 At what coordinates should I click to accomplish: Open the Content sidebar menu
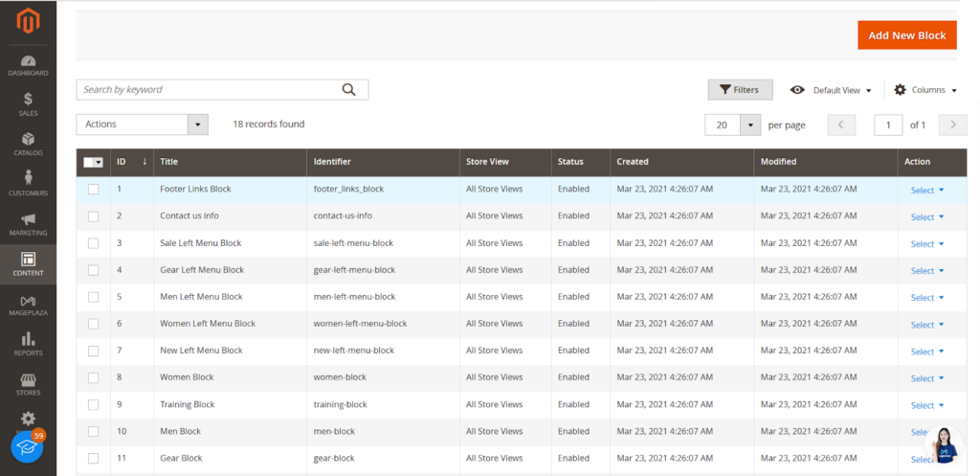[x=28, y=264]
